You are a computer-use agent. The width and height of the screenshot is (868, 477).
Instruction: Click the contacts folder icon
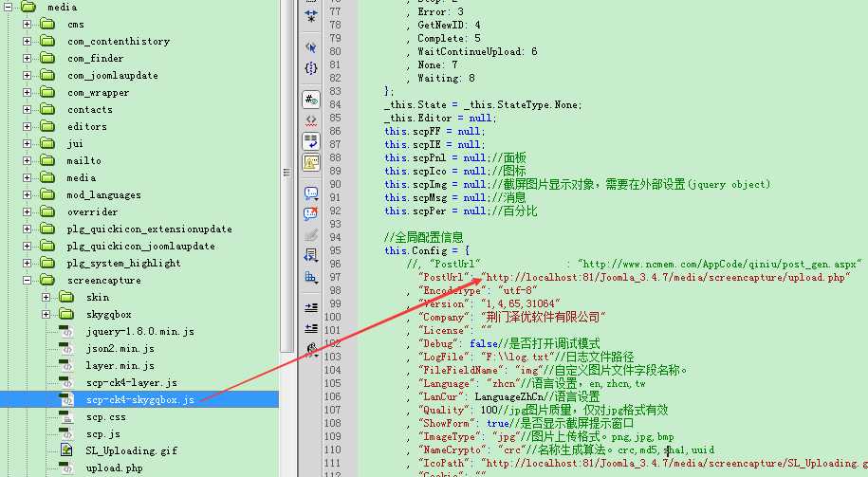point(47,109)
